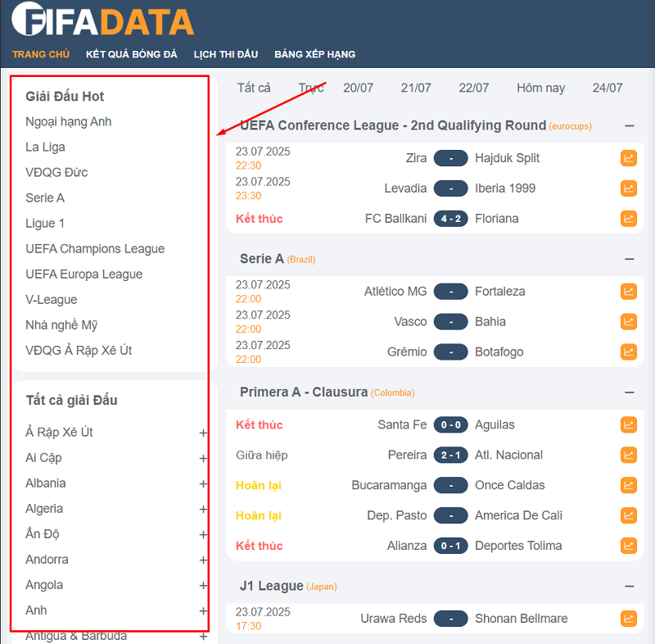Image resolution: width=655 pixels, height=644 pixels.
Task: Open UEFA Europa League link
Action: [x=84, y=274]
